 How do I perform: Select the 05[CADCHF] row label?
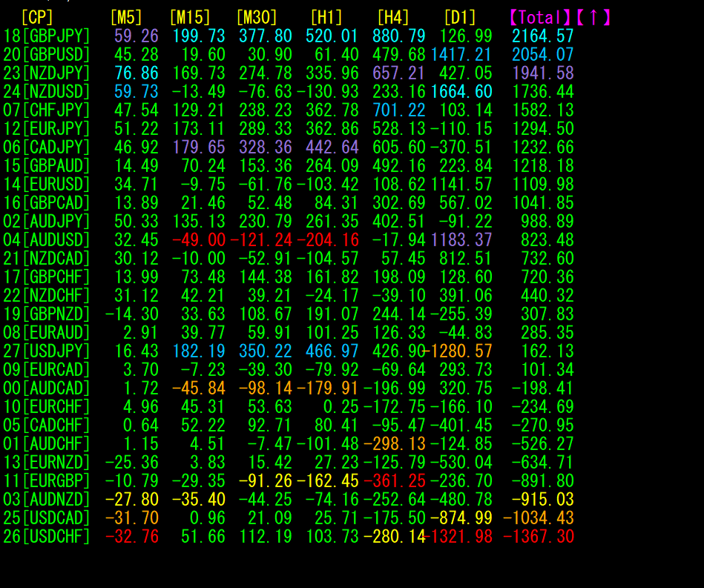pyautogui.click(x=47, y=425)
